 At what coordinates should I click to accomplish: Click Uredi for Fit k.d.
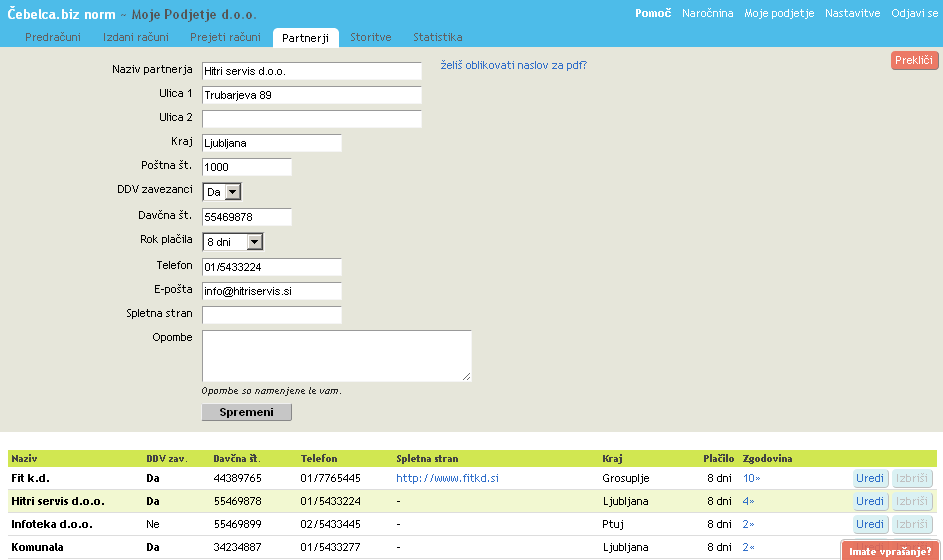coord(870,479)
